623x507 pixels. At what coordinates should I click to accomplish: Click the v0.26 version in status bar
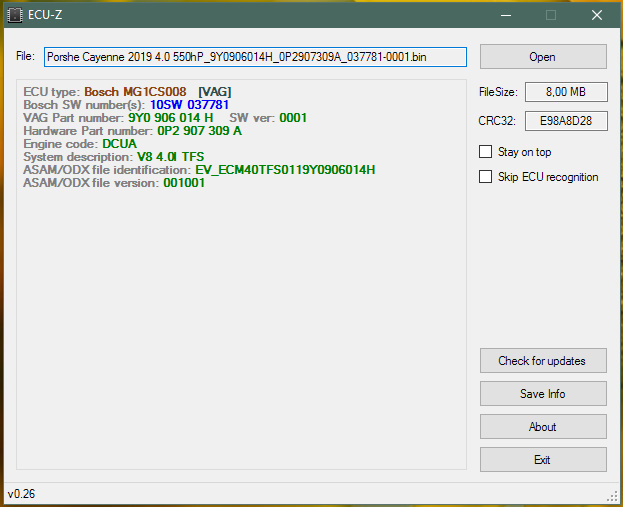(21, 494)
